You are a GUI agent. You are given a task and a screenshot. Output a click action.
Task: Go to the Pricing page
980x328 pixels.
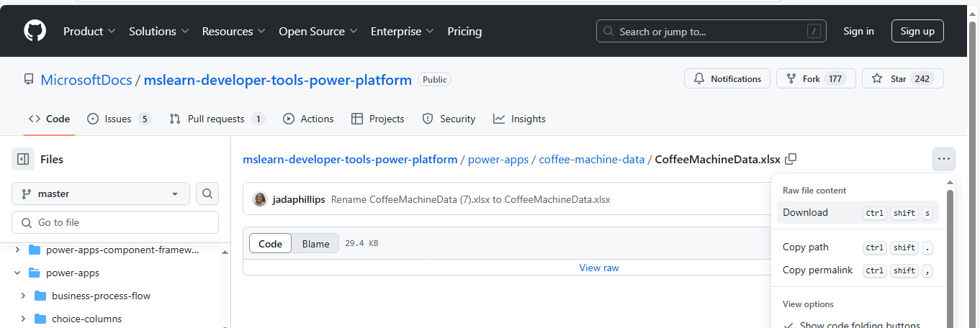(464, 32)
